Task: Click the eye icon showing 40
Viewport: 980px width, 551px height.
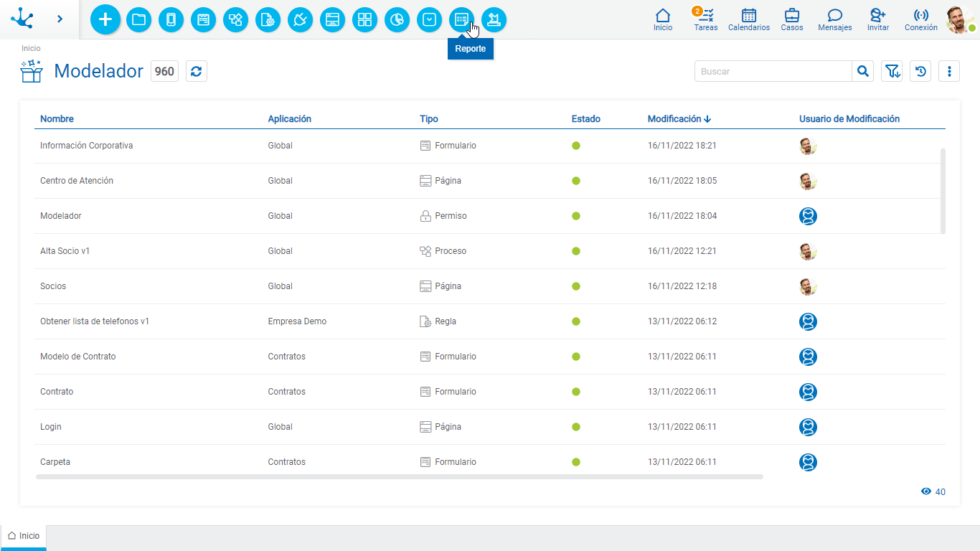Action: [x=926, y=491]
